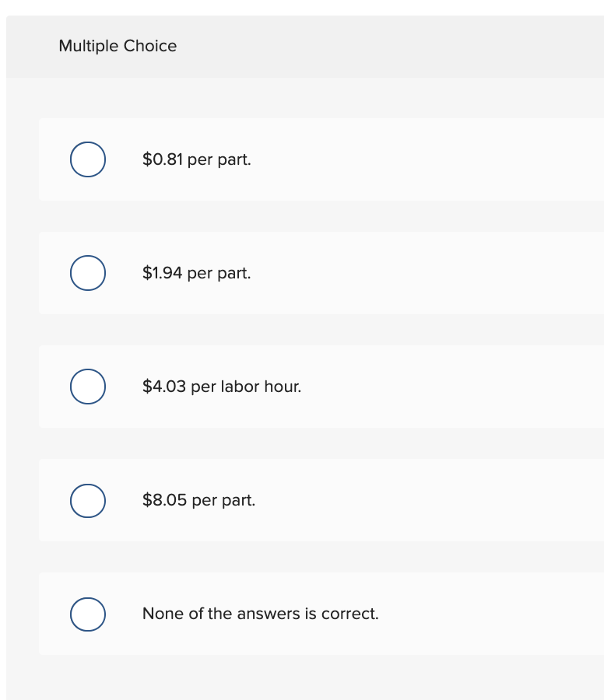Click the '$1.94 per part.' answer text

click(x=196, y=273)
